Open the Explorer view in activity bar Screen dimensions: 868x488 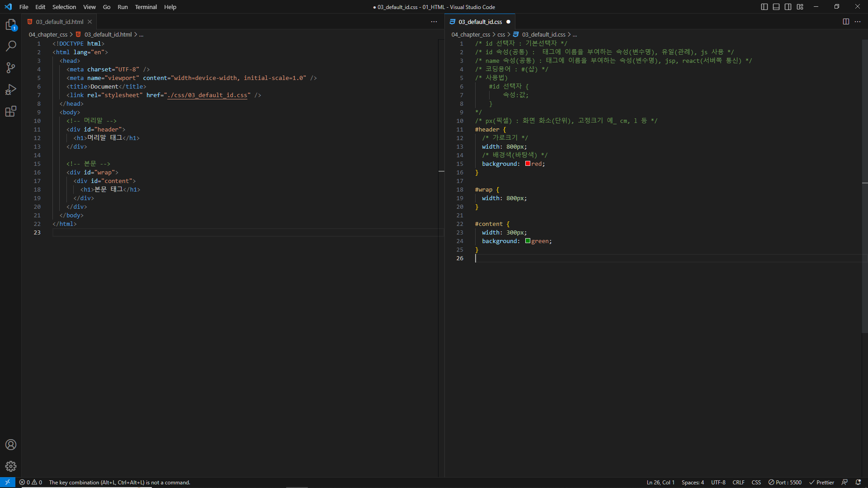11,25
